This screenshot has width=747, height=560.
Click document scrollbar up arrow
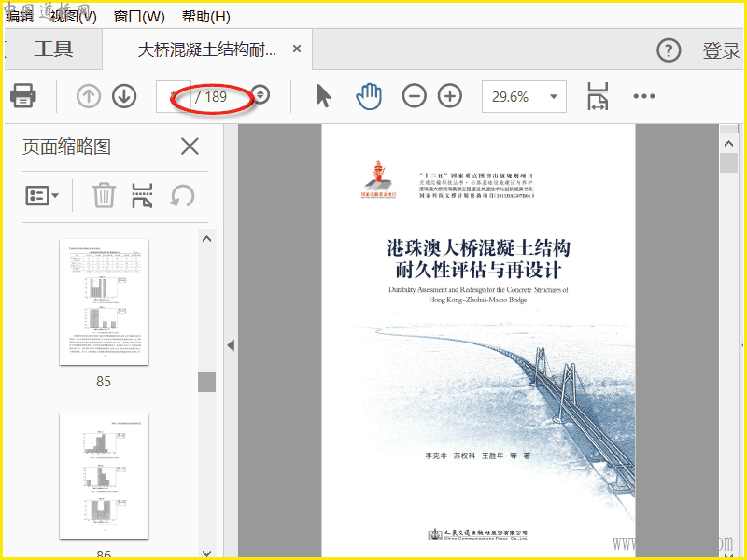tap(728, 143)
